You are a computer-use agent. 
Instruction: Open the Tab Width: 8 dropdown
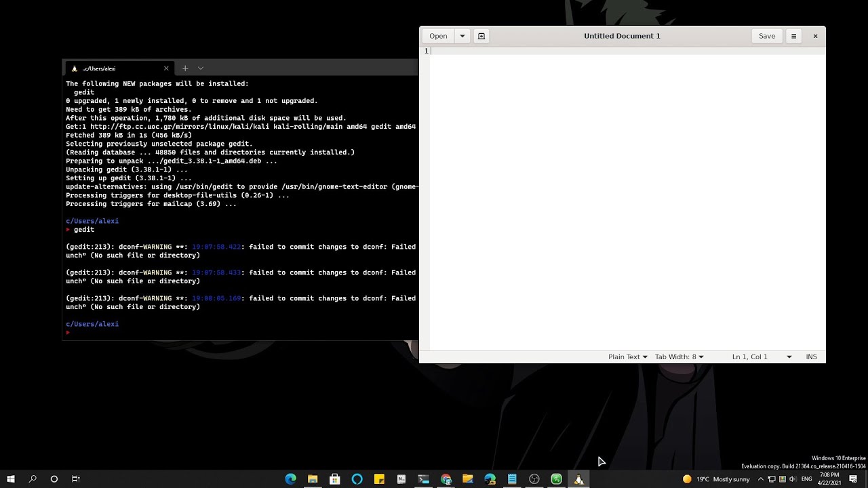pos(679,357)
